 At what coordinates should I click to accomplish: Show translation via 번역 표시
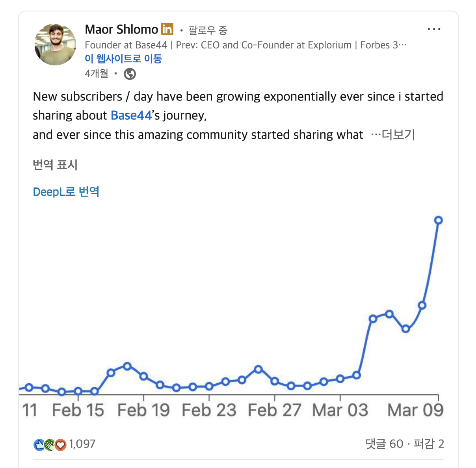(x=55, y=165)
